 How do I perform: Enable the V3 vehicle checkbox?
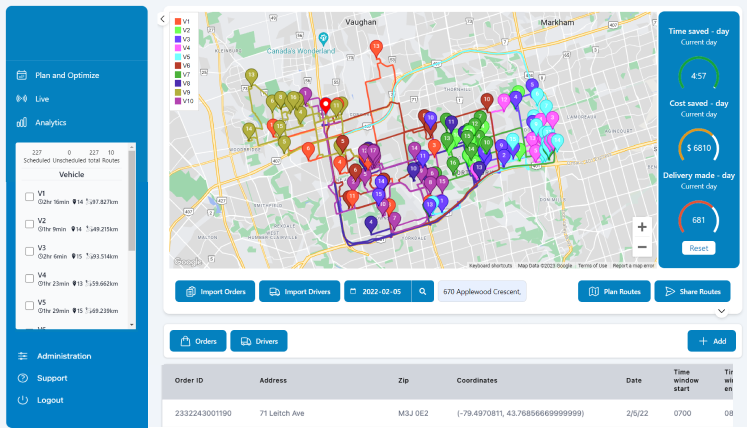(x=29, y=251)
